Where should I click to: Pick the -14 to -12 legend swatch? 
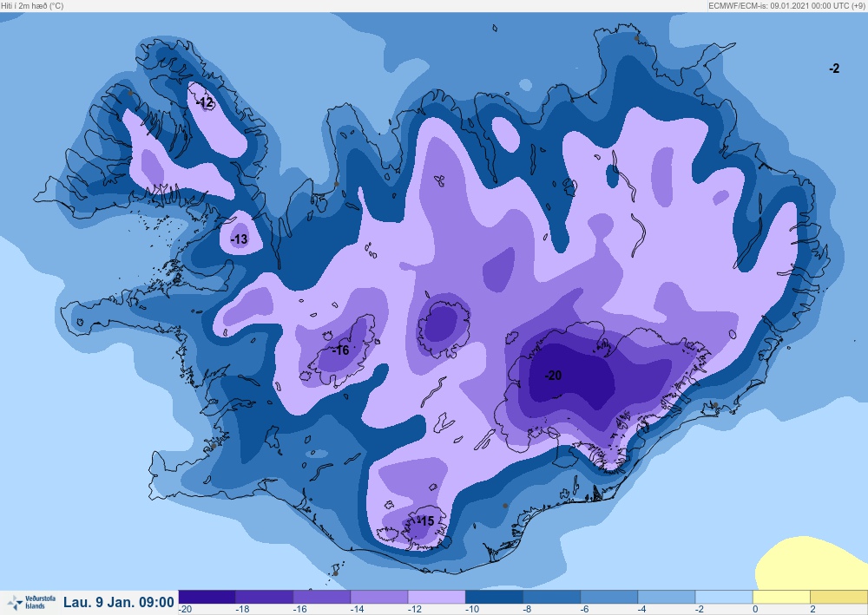(x=380, y=597)
